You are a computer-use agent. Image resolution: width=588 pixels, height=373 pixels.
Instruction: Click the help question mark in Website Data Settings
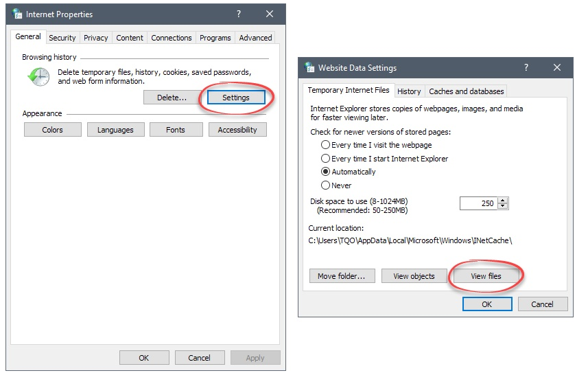(x=526, y=67)
